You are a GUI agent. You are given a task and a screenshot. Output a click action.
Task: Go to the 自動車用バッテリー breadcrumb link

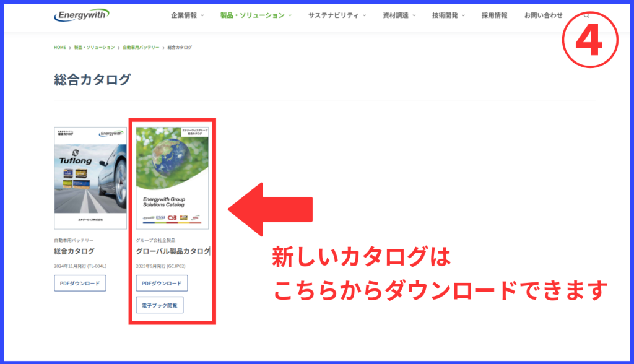coord(141,47)
